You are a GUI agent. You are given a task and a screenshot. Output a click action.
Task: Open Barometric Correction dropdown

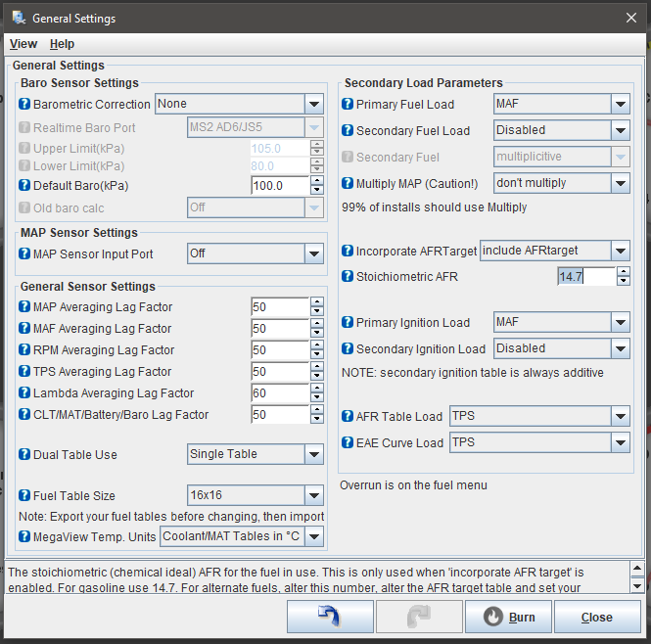(314, 104)
